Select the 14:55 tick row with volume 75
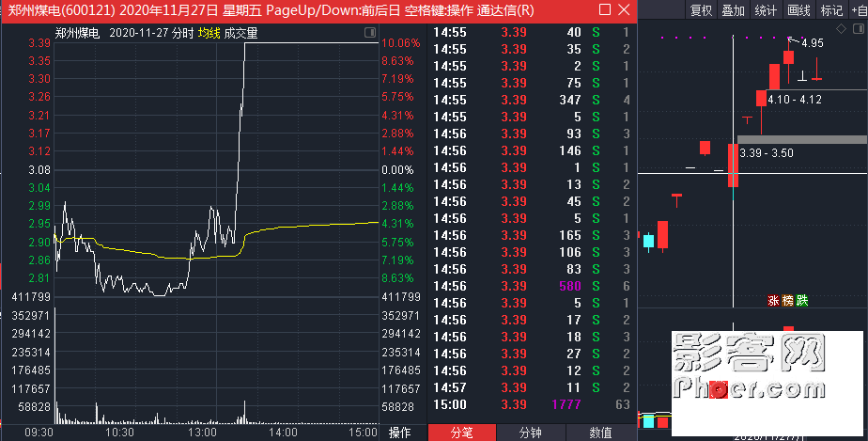Viewport: 868px width, 441px height. [x=532, y=83]
